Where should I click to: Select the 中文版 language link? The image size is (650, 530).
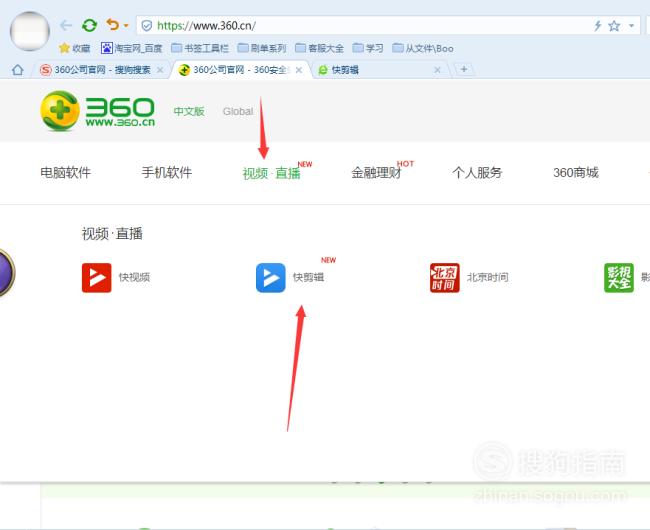[189, 111]
